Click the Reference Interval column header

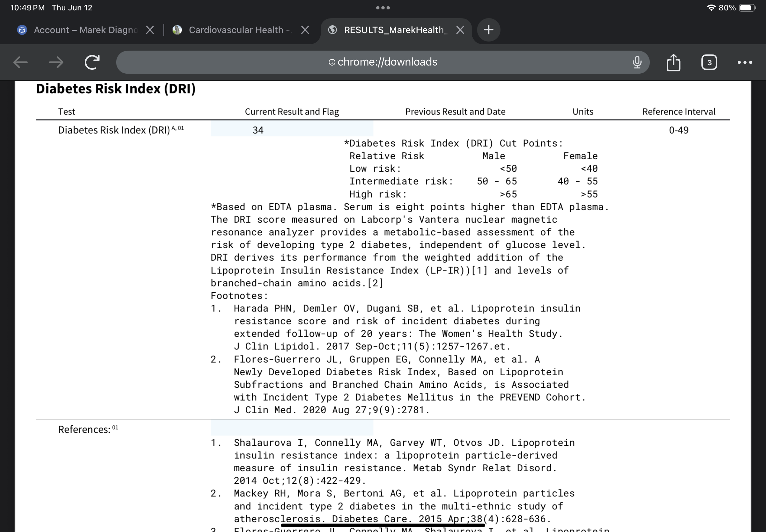pos(679,112)
